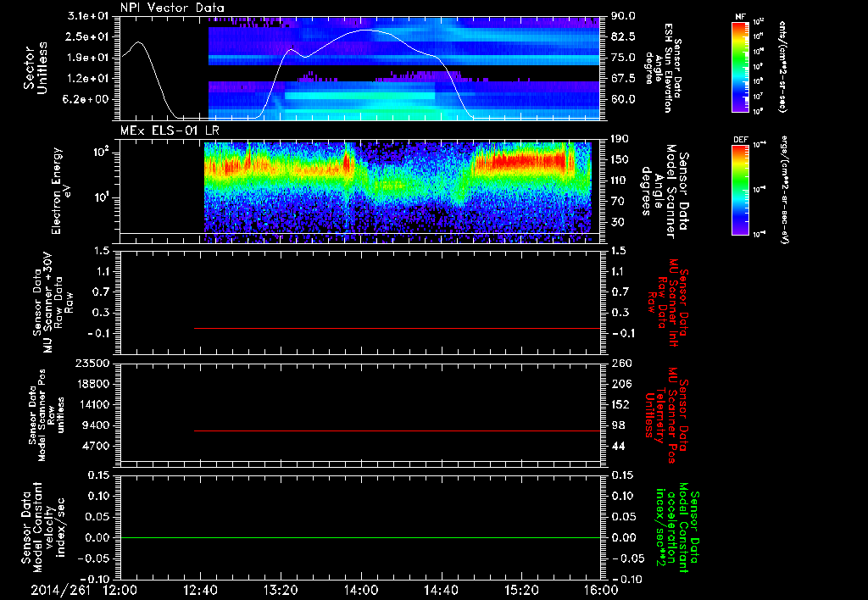Click the green Model Constant acceleration title

pyautogui.click(x=677, y=529)
